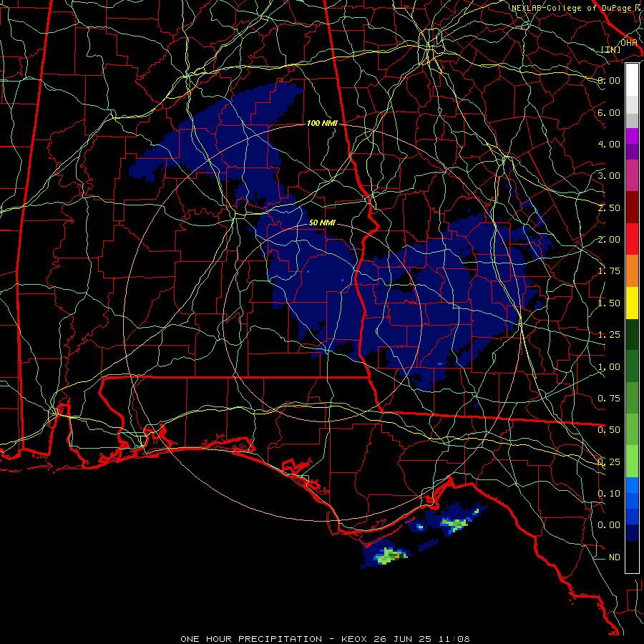The height and width of the screenshot is (644, 644).
Task: Click the 50 NMI range ring label
Action: tap(322, 223)
